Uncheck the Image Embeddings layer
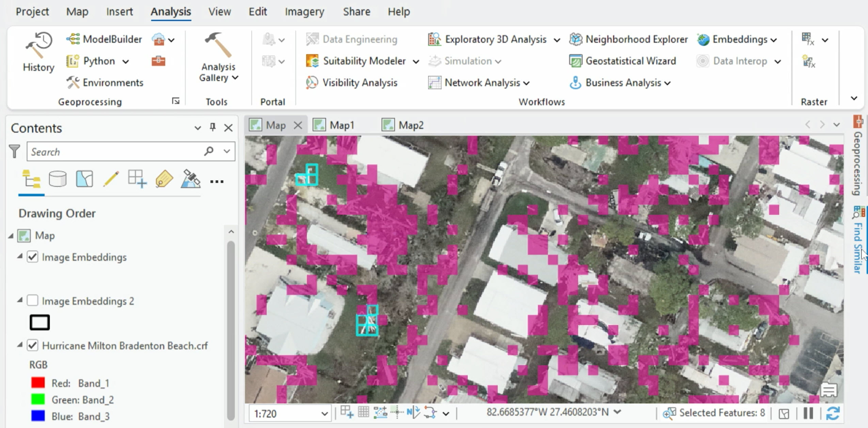 pos(33,257)
